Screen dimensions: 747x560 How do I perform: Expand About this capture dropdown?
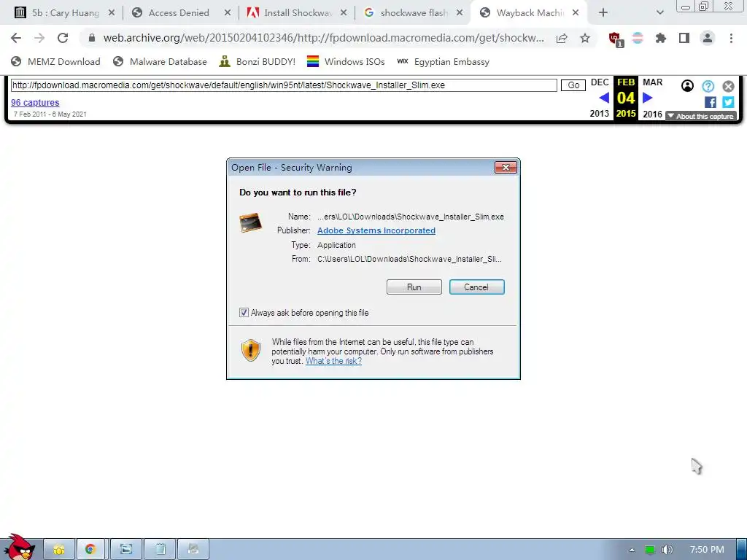(700, 116)
